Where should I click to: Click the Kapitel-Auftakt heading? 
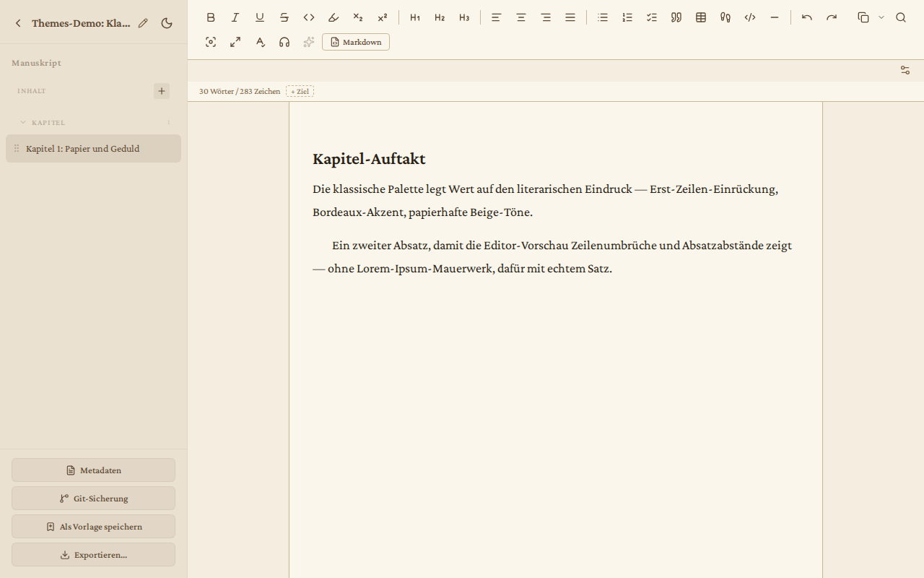pos(369,159)
